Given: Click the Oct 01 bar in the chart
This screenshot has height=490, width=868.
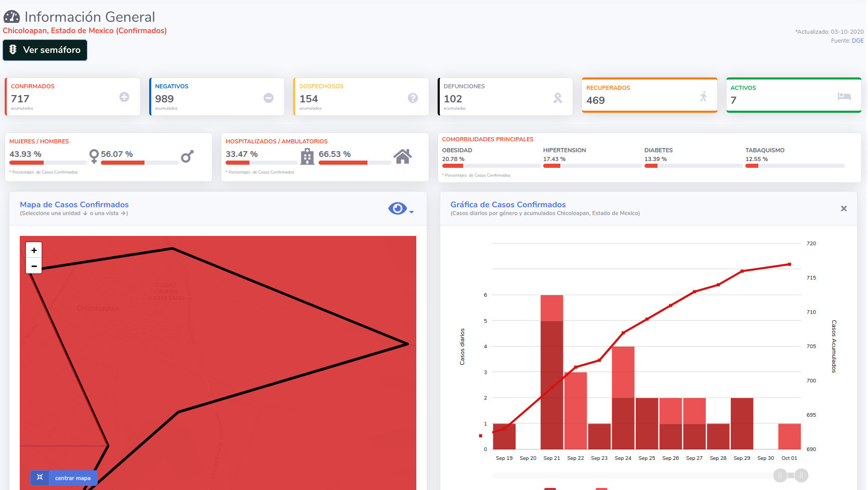Looking at the screenshot, I should (790, 436).
